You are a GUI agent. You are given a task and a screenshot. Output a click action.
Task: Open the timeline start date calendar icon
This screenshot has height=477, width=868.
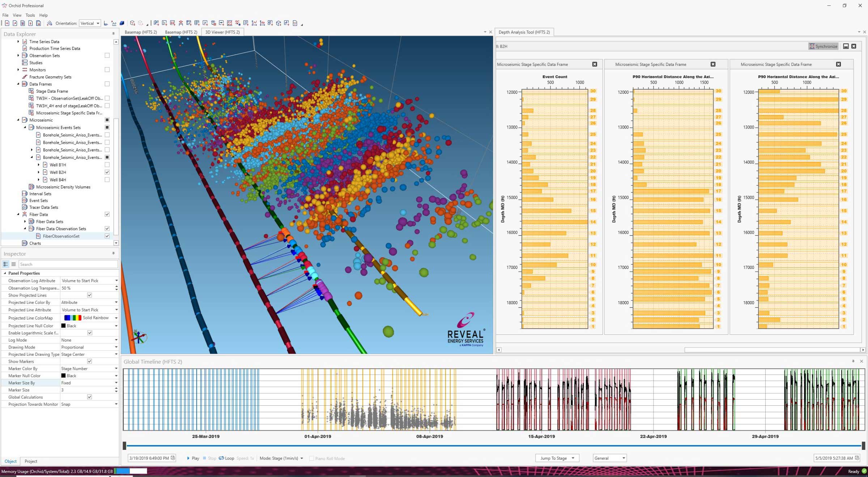click(173, 458)
